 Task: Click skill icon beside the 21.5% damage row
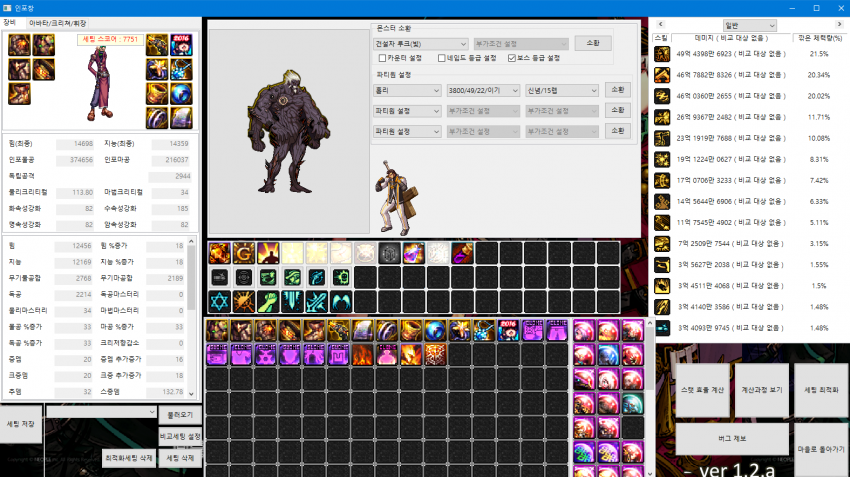pos(662,53)
